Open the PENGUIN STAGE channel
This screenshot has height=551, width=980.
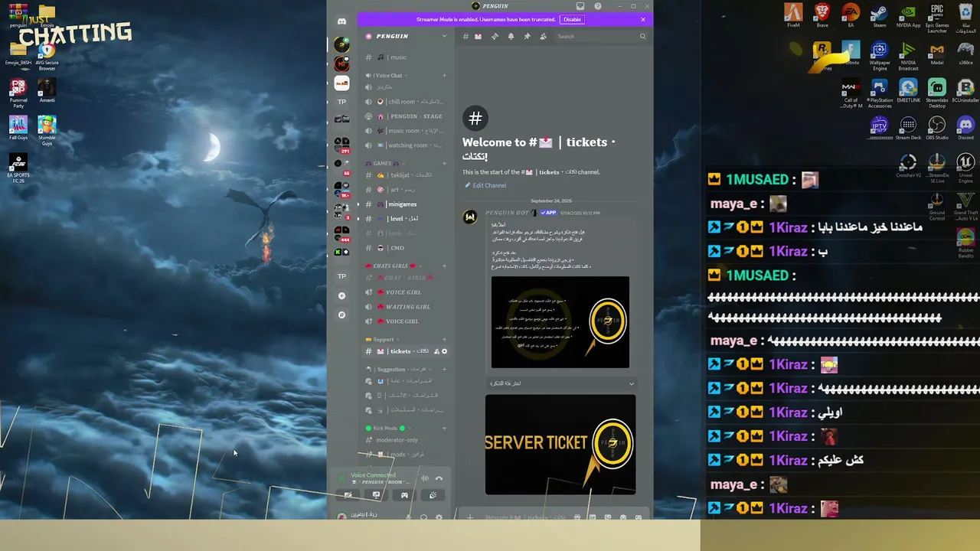pyautogui.click(x=406, y=116)
